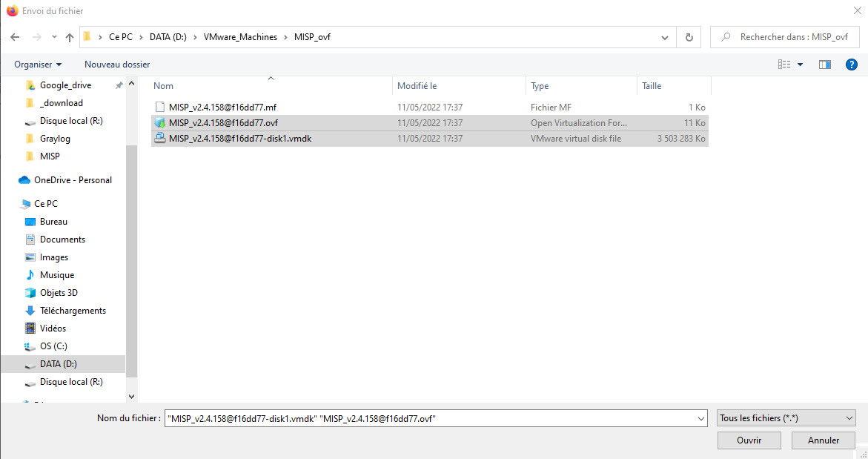Viewport: 868px width, 459px height.
Task: Open the Organiser menu
Action: point(38,65)
